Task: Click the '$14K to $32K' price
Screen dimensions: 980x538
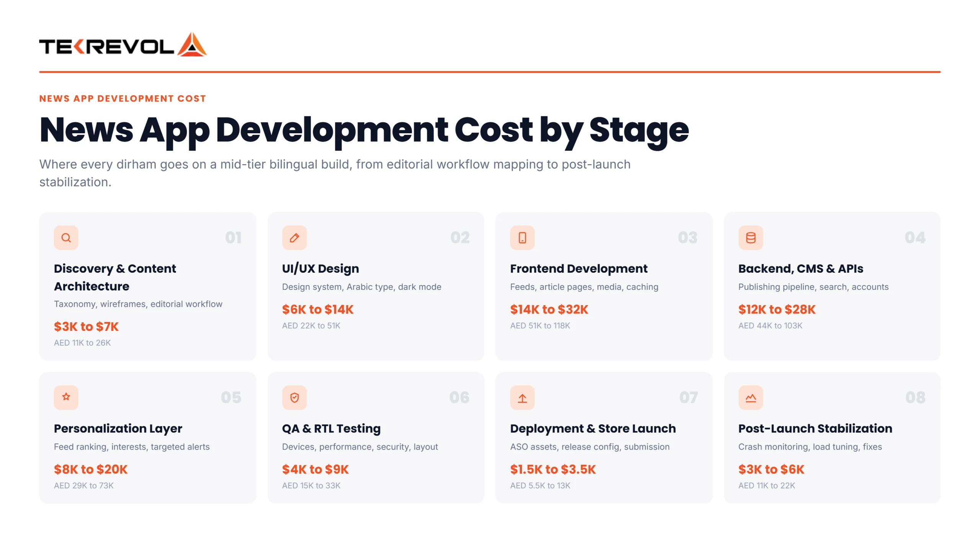Action: point(549,309)
